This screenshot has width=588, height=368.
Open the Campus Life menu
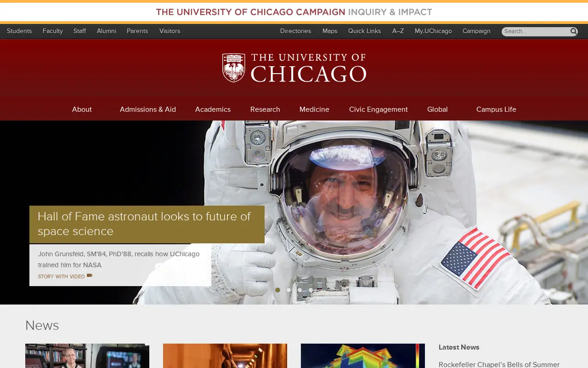coord(496,109)
